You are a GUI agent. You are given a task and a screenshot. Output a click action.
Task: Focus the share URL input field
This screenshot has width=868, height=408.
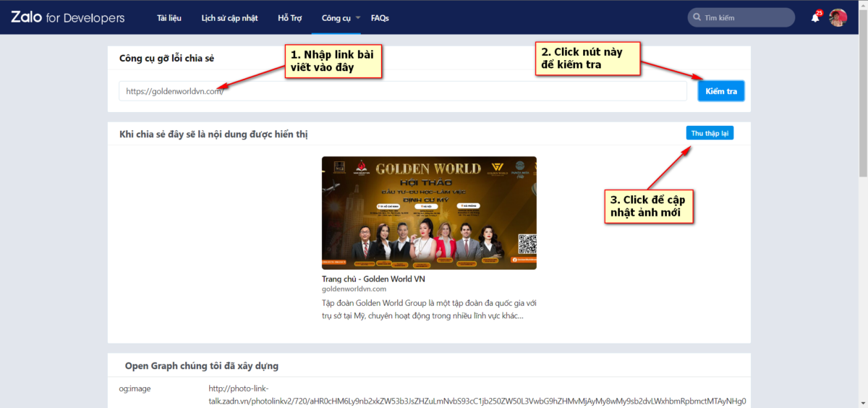(403, 91)
